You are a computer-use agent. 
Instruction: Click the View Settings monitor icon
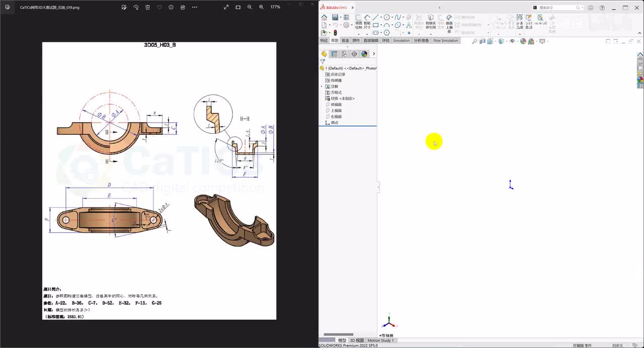[542, 41]
